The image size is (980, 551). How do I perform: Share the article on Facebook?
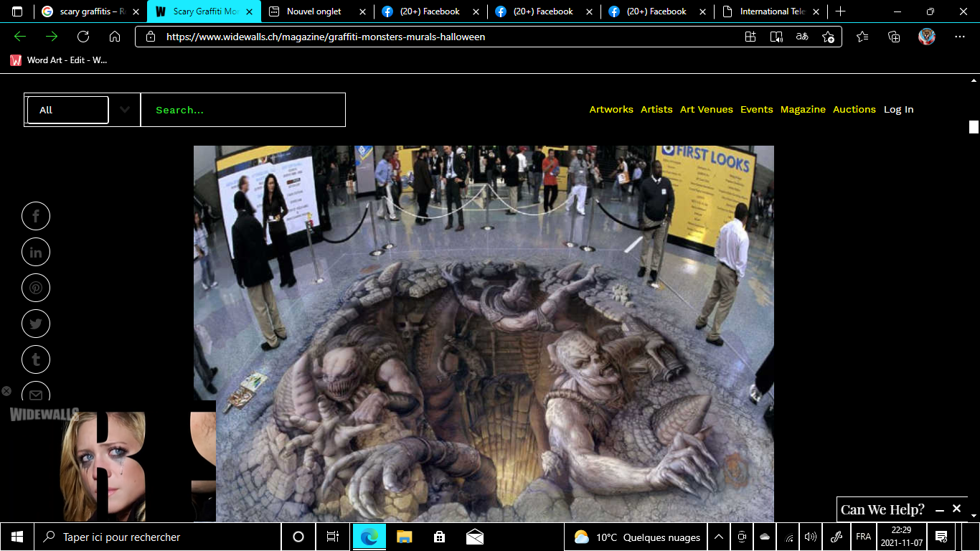click(x=36, y=216)
